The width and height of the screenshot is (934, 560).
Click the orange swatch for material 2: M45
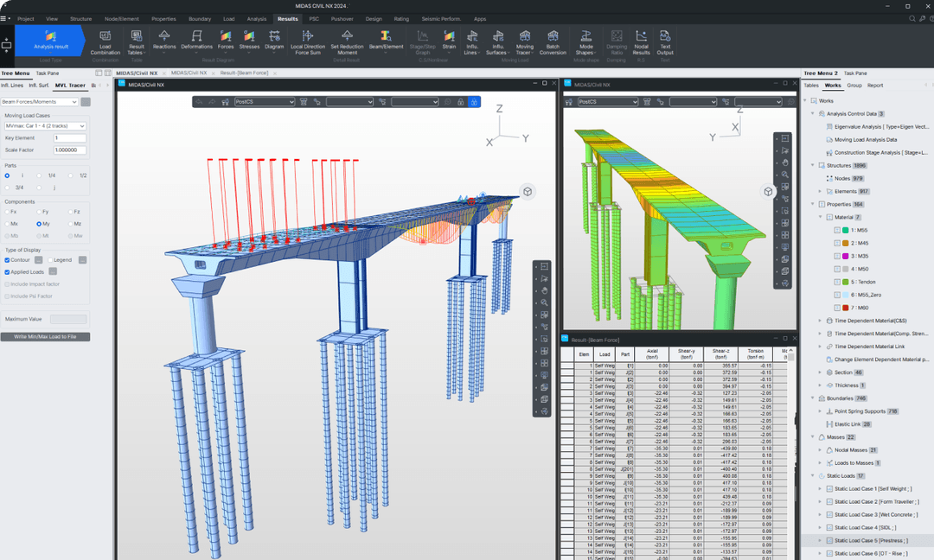pos(845,244)
